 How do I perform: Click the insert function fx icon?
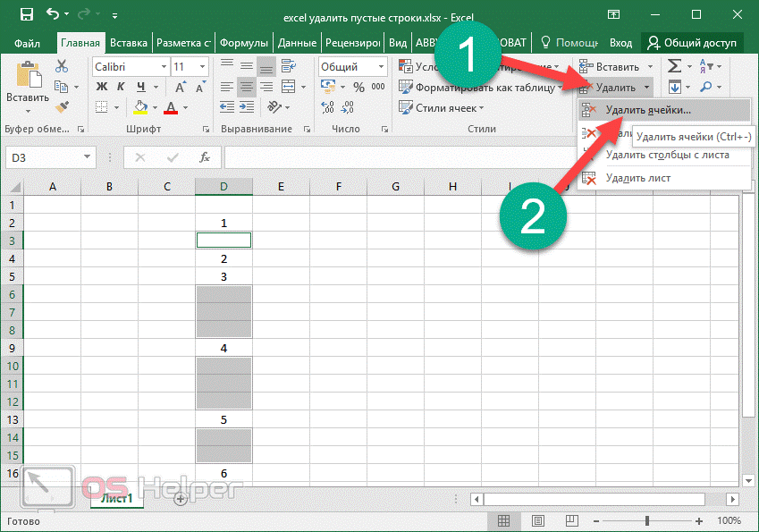pos(204,157)
